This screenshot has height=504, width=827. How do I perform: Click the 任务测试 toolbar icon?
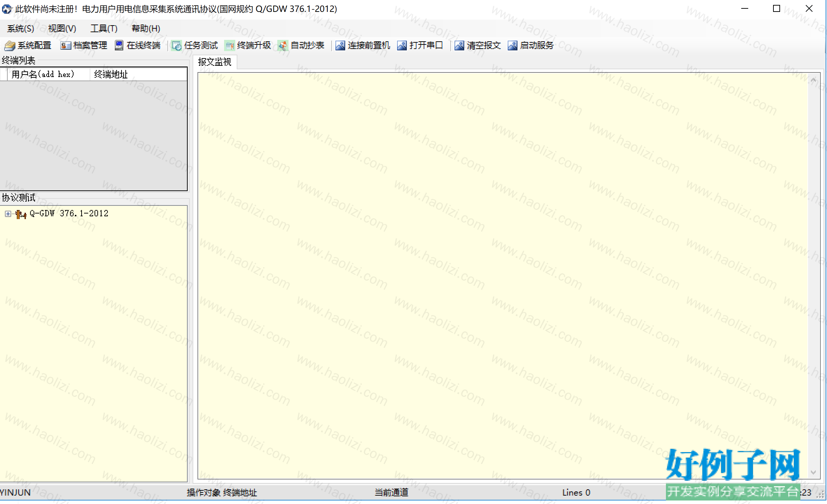click(x=176, y=45)
